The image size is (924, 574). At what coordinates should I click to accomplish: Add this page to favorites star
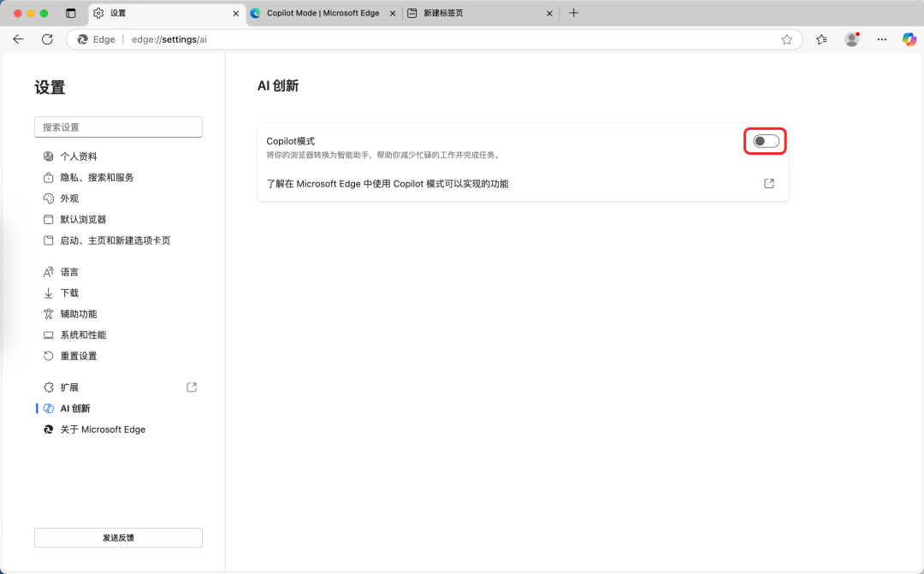tap(787, 39)
